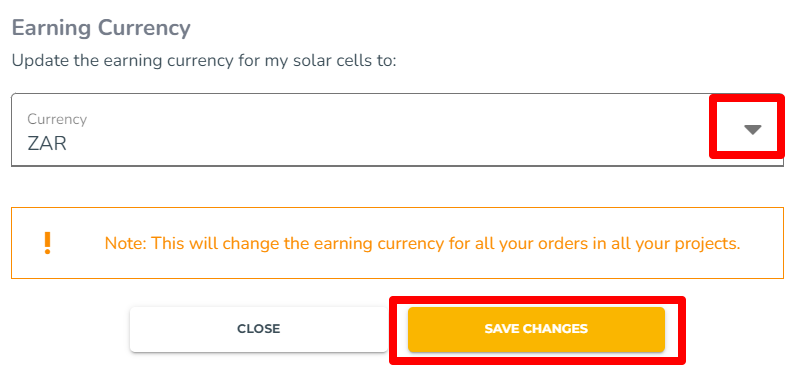Select the ZAR value in the currency field
This screenshot has height=373, width=795.
(x=47, y=144)
